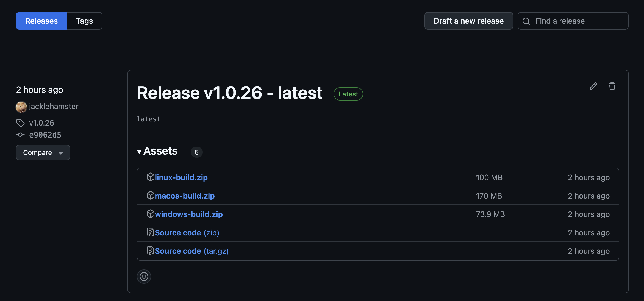The image size is (644, 301).
Task: Focus the Find a release search field
Action: [573, 21]
